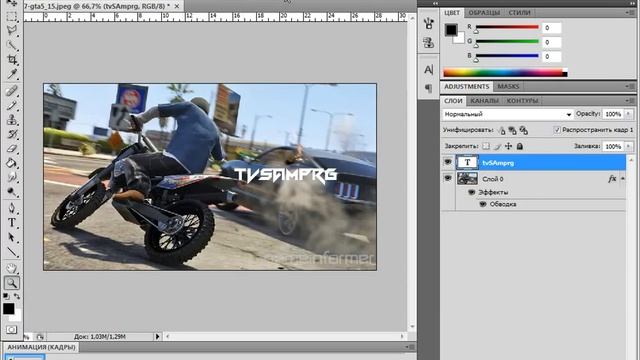Click the foreground color swatch in Цвет panel
The width and height of the screenshot is (640, 360).
451,30
